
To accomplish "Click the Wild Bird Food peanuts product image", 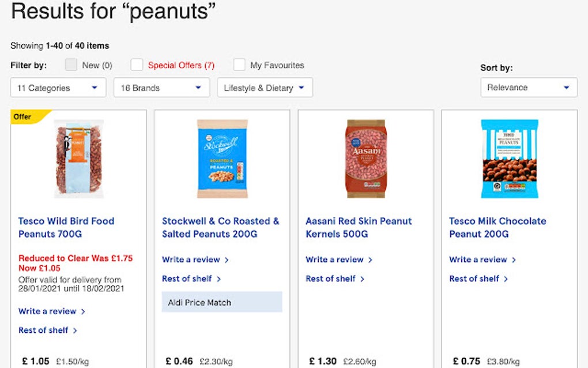I will (x=78, y=159).
